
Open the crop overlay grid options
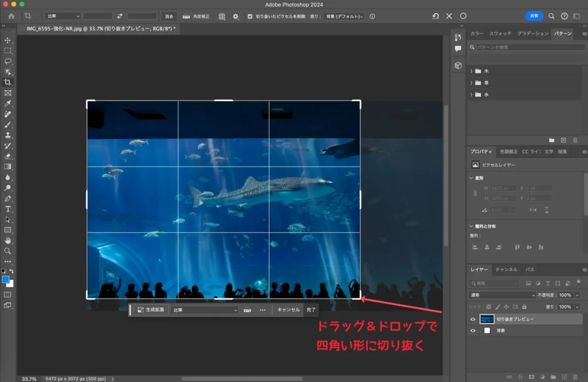pos(222,16)
